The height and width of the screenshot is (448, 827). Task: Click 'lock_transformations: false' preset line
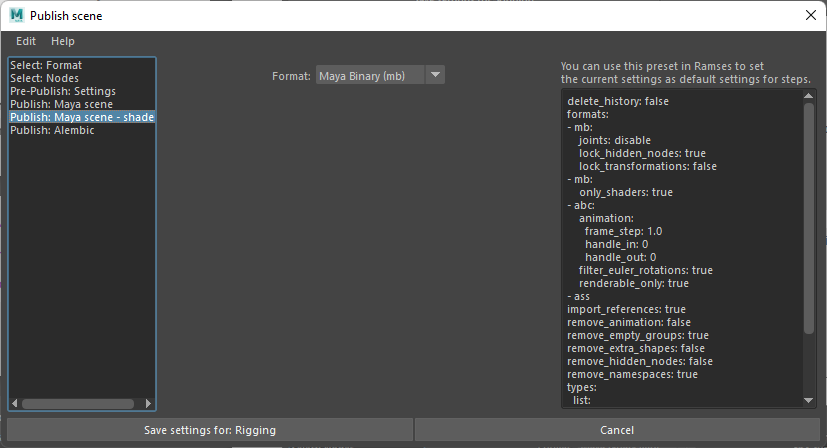pyautogui.click(x=648, y=166)
